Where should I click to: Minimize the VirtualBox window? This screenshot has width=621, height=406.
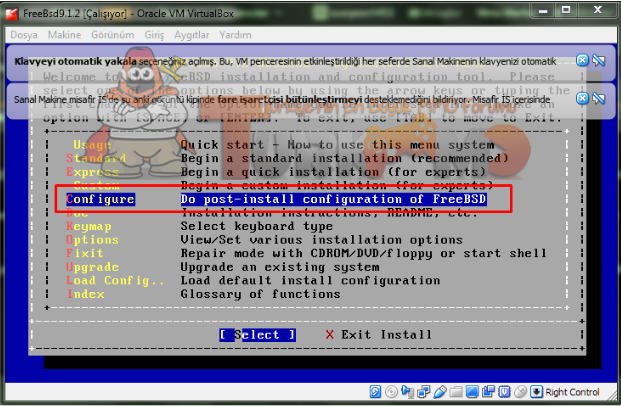(543, 11)
